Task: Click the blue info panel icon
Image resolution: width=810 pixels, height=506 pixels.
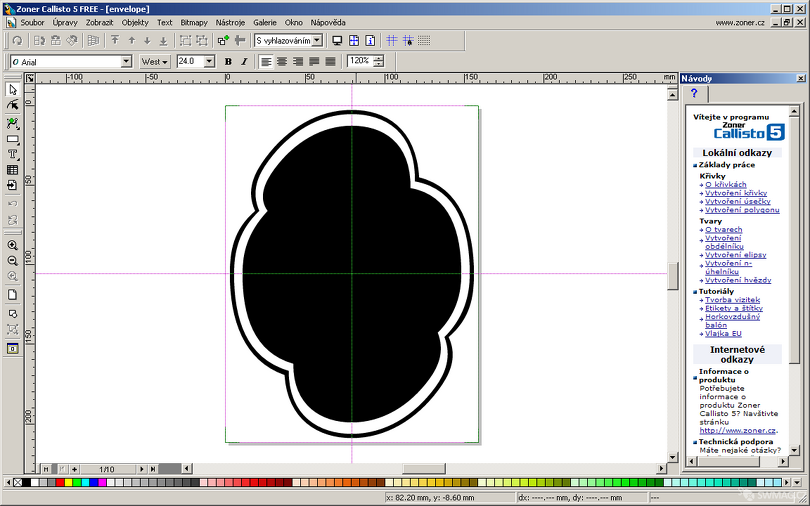Action: click(x=370, y=41)
